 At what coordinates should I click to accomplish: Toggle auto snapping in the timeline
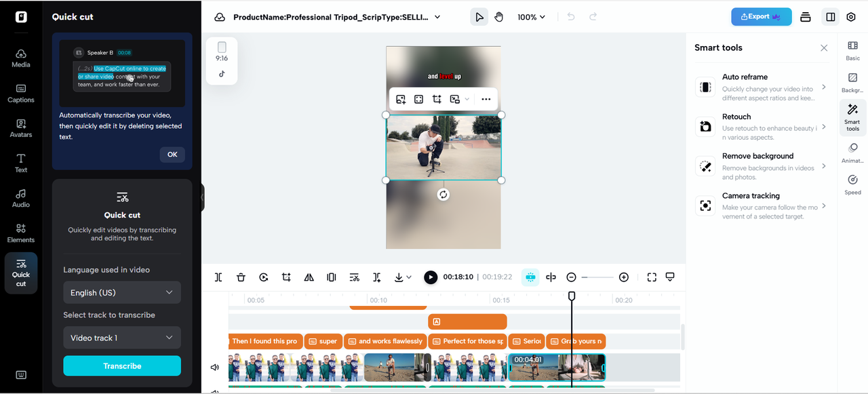click(x=530, y=277)
